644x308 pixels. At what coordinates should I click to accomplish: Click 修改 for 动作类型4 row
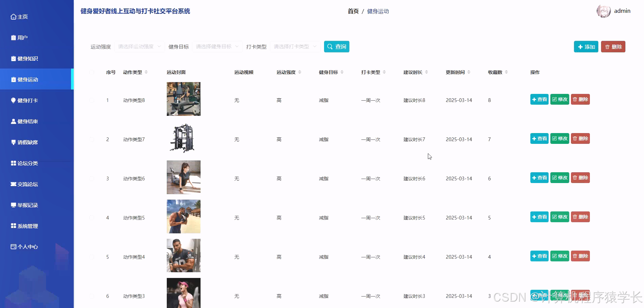click(560, 256)
